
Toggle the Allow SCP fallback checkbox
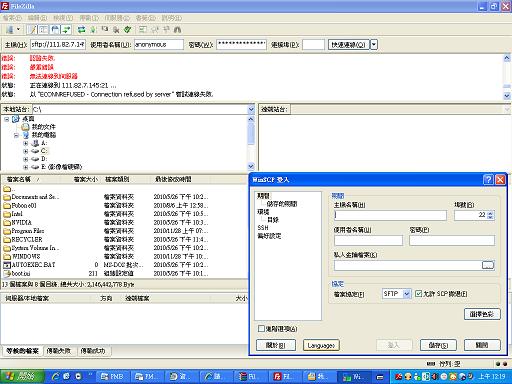point(419,294)
